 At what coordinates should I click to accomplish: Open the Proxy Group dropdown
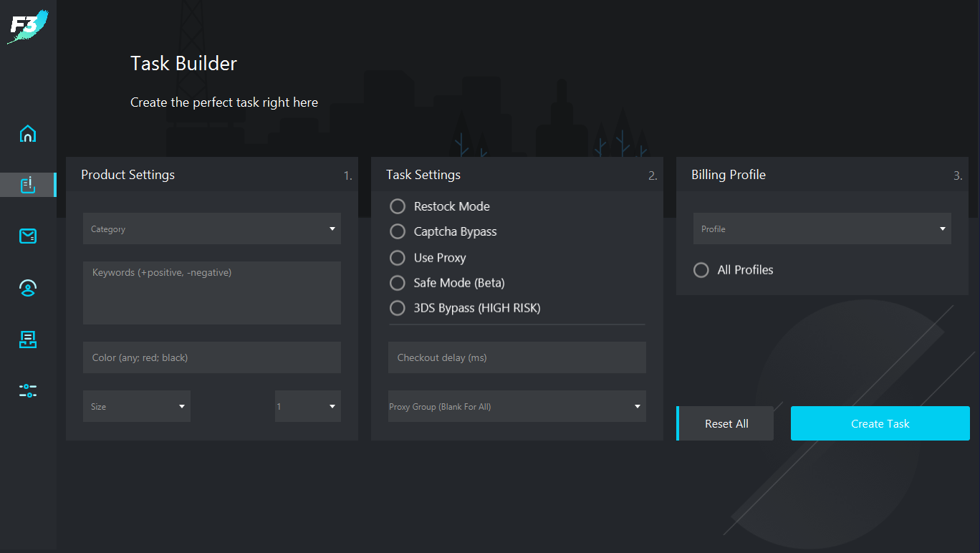(517, 406)
